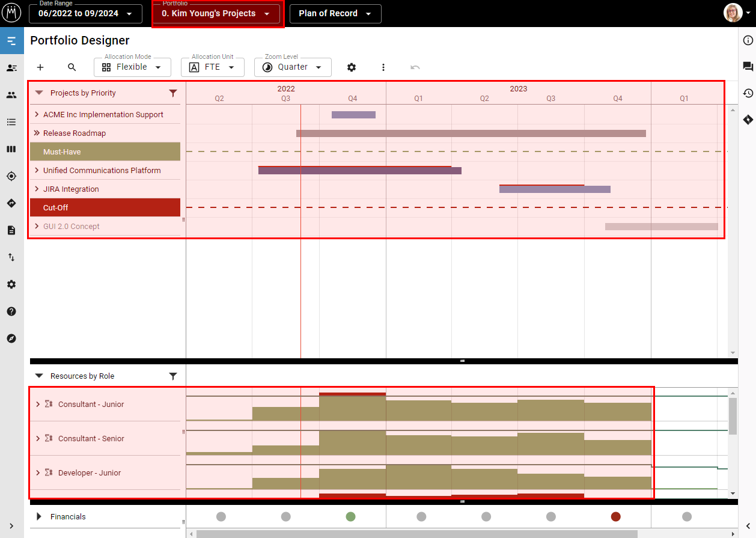Image resolution: width=756 pixels, height=538 pixels.
Task: Open the directions arrow sidebar icon
Action: [11, 203]
